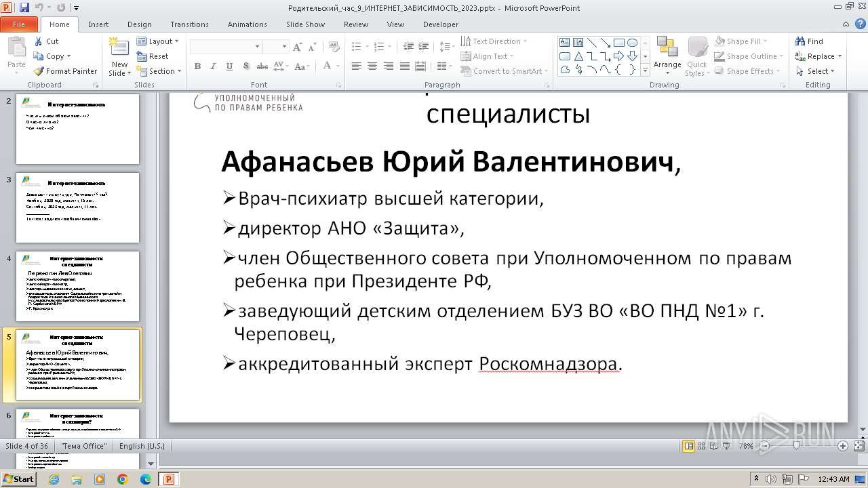Click the zoom slider handle

click(796, 446)
